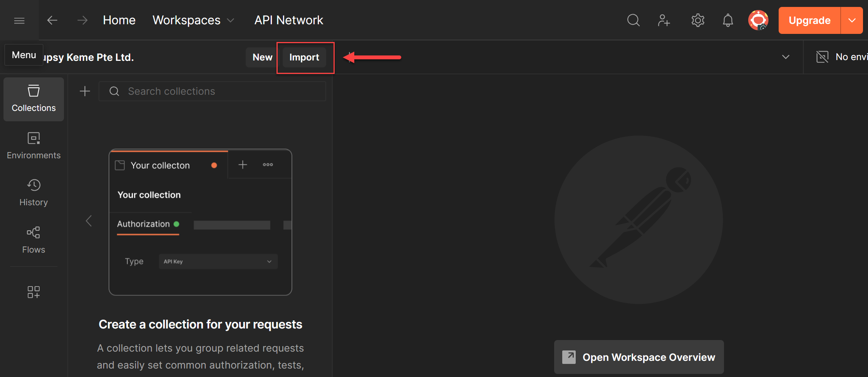The width and height of the screenshot is (868, 377).
Task: Open the No environment selector
Action: pyautogui.click(x=842, y=57)
